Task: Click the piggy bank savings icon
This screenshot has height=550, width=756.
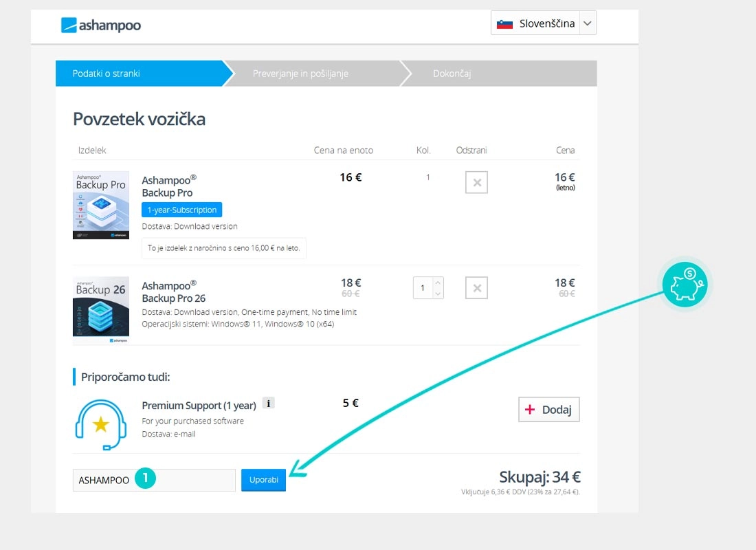Action: (x=685, y=285)
